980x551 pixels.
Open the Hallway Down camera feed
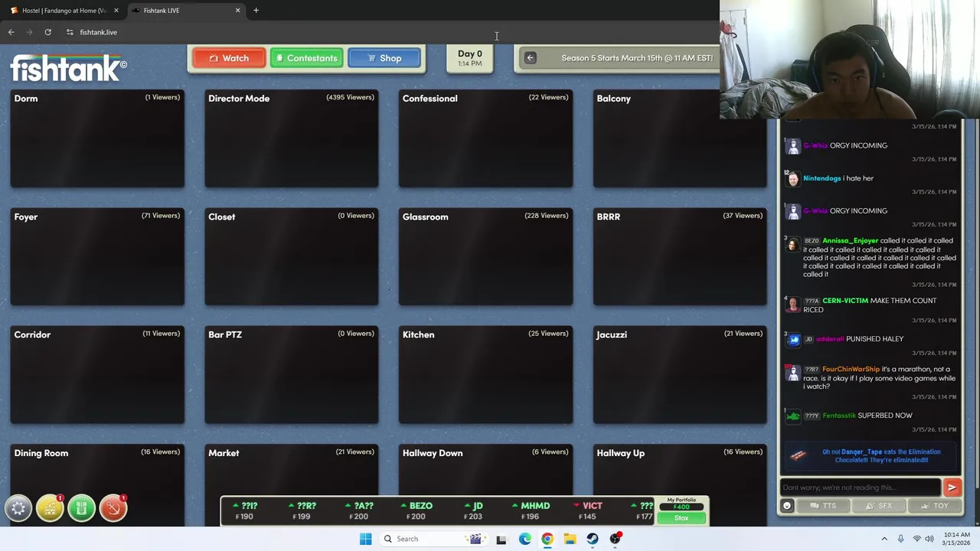tap(485, 468)
